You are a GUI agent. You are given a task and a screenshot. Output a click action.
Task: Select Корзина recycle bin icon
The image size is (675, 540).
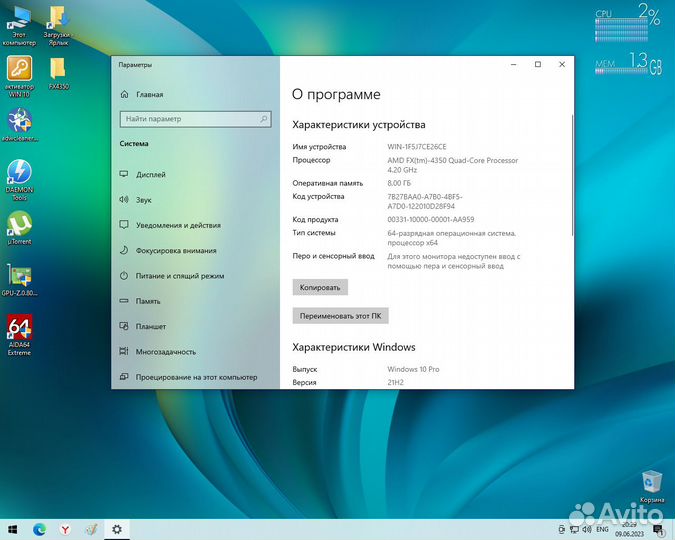[x=652, y=487]
